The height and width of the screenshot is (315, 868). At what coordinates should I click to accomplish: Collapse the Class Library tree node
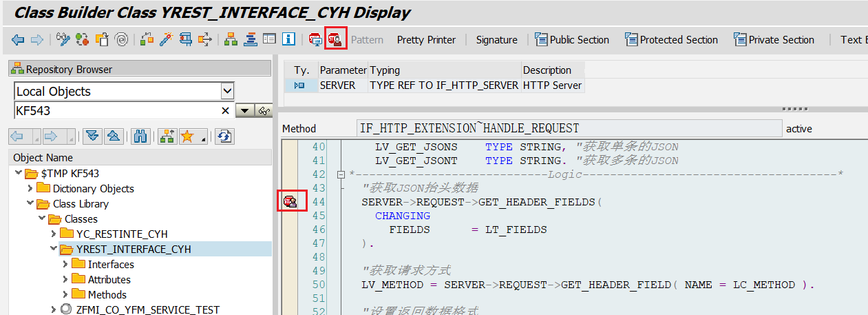click(x=30, y=204)
